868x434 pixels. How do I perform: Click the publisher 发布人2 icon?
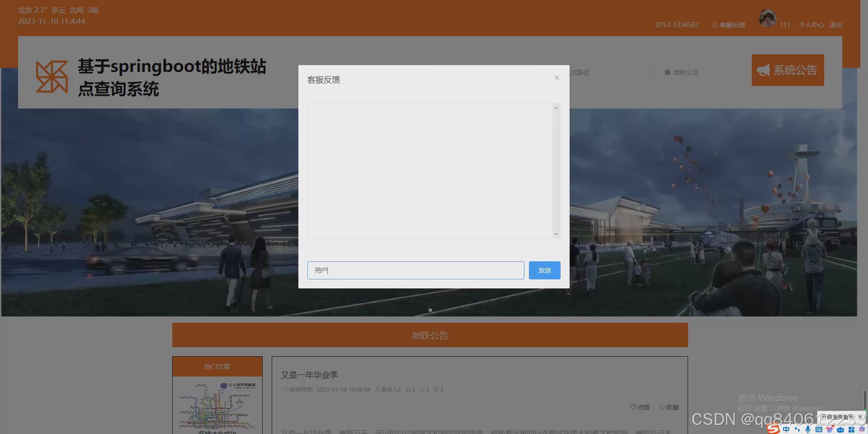(378, 389)
